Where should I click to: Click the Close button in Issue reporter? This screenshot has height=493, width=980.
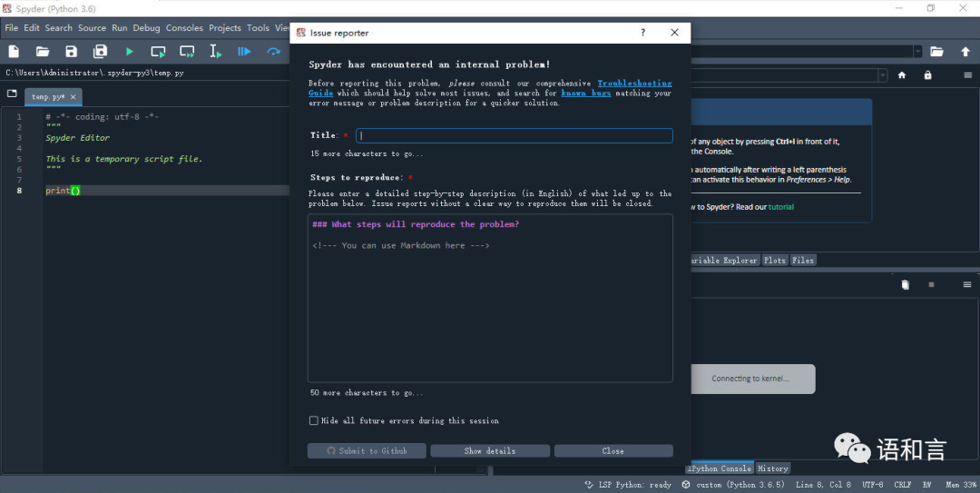tap(613, 450)
